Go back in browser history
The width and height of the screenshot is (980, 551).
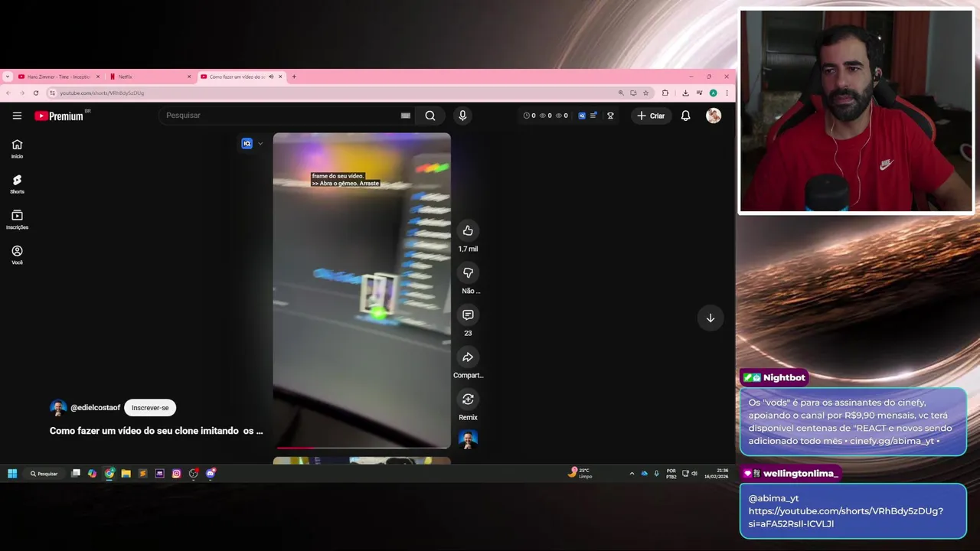[8, 93]
